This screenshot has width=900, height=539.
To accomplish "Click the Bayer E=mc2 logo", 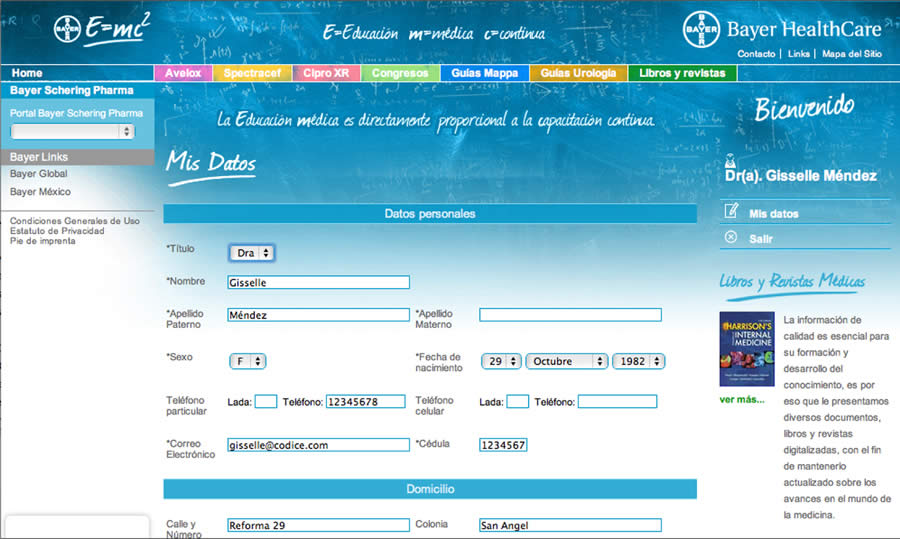I will tap(102, 28).
